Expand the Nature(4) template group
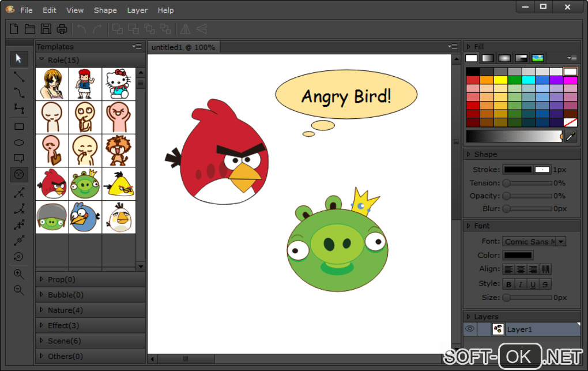The height and width of the screenshot is (371, 588). pyautogui.click(x=90, y=310)
